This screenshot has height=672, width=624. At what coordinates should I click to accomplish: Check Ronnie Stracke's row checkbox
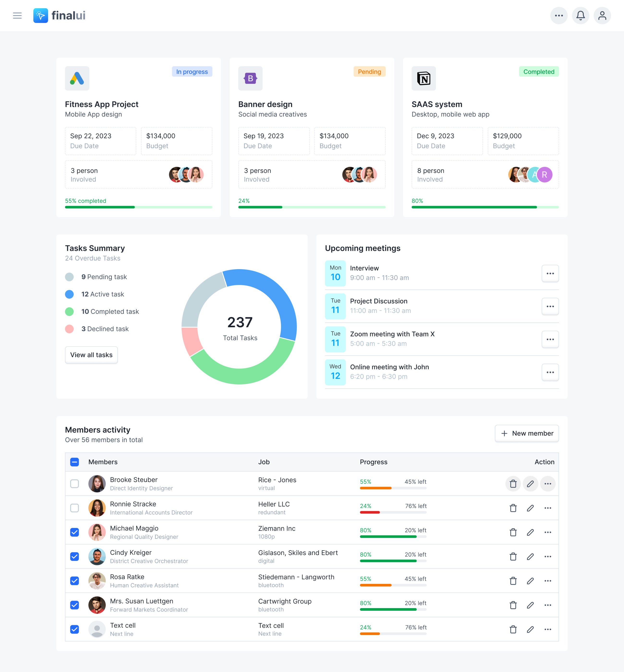click(x=74, y=508)
